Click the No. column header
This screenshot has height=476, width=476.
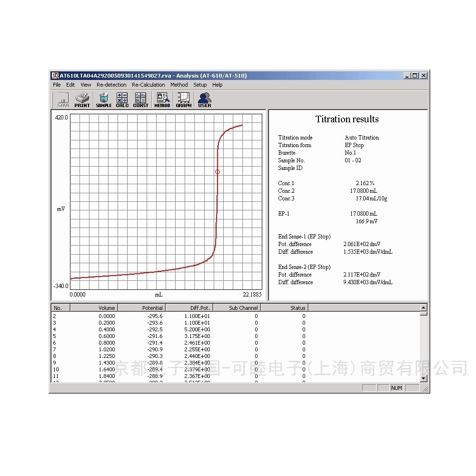coord(61,308)
